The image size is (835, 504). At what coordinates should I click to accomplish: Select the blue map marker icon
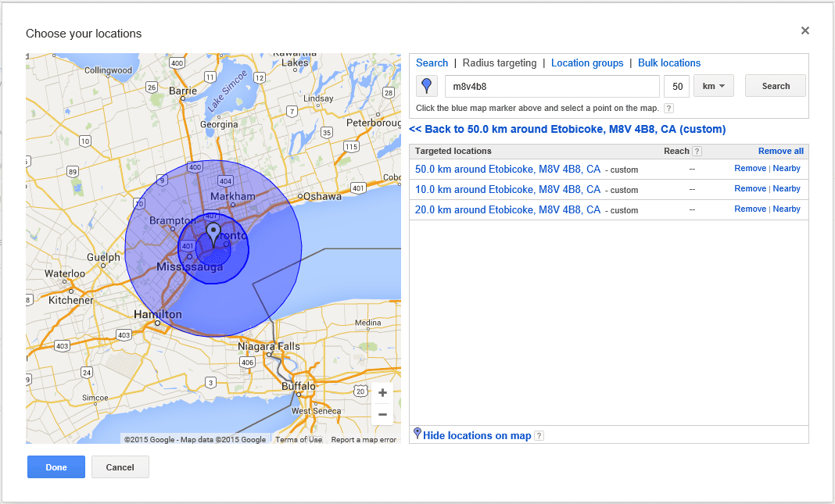pyautogui.click(x=426, y=85)
